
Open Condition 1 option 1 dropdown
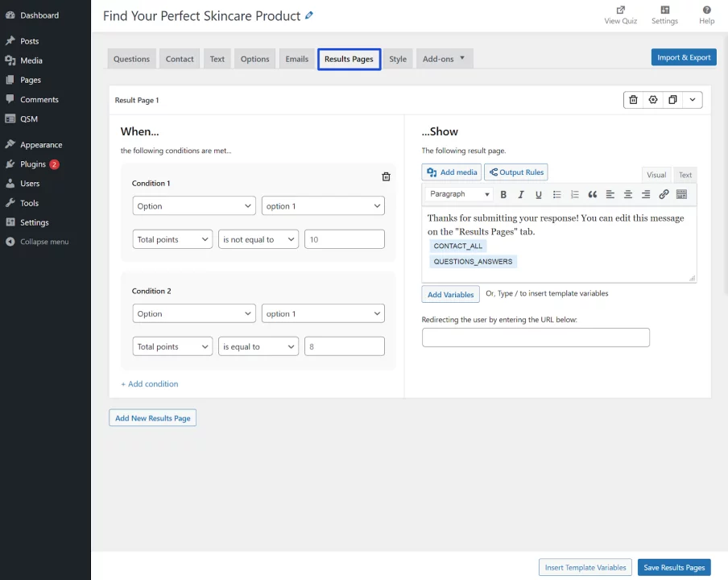(323, 205)
